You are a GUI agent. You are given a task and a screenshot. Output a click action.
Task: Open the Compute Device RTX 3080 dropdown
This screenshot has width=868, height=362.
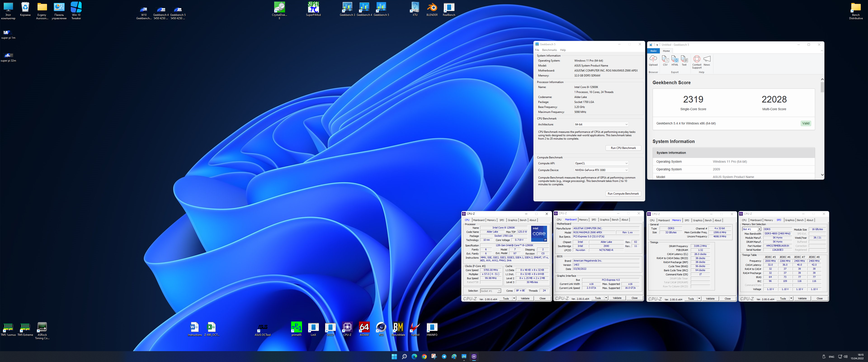coord(601,170)
